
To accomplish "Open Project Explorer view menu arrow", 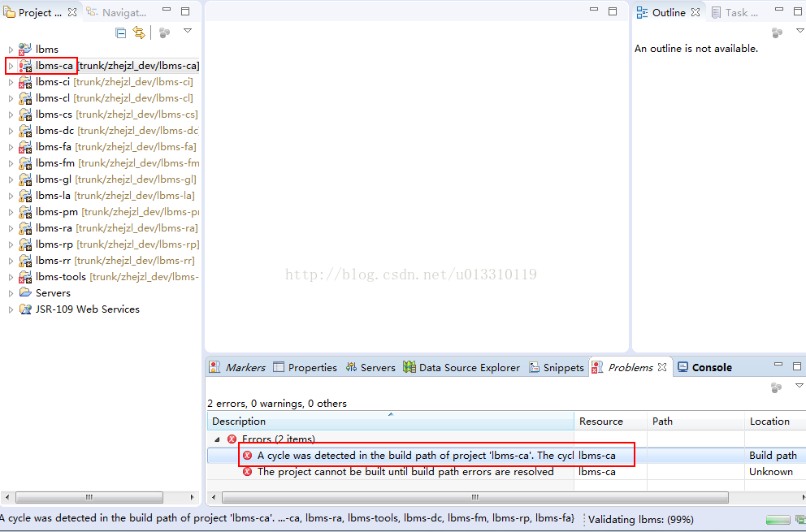I will tap(188, 31).
